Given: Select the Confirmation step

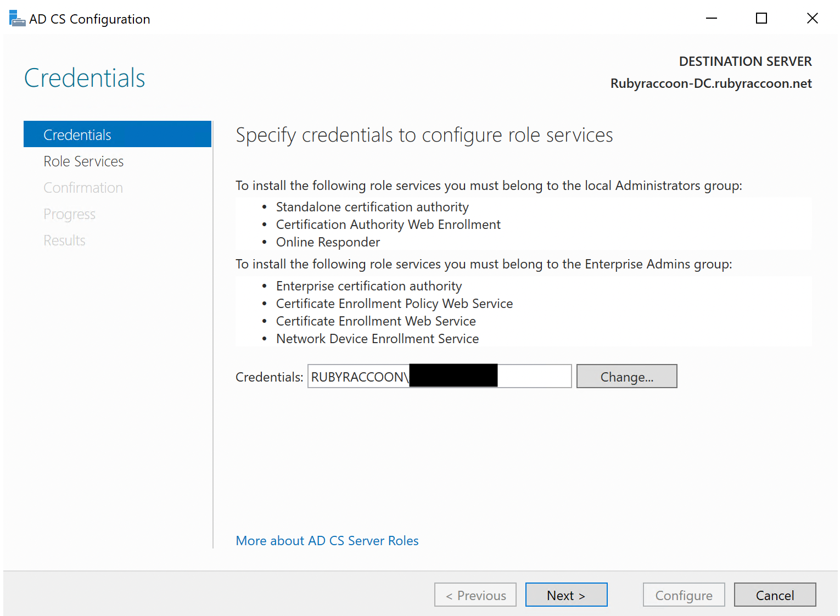Looking at the screenshot, I should click(83, 187).
